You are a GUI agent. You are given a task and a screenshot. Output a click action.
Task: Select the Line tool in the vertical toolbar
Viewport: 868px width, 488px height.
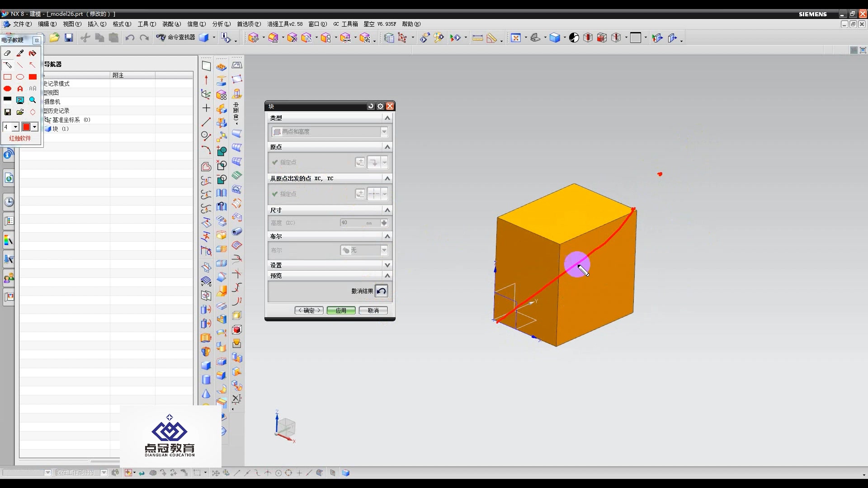(206, 122)
